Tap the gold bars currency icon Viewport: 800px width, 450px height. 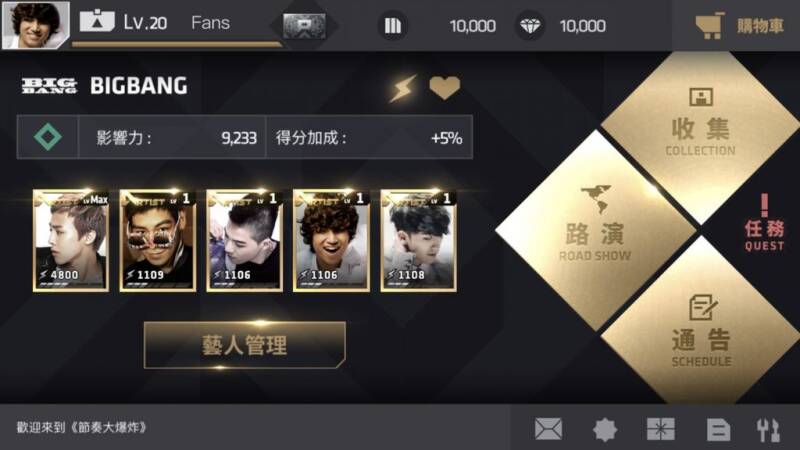coord(393,26)
